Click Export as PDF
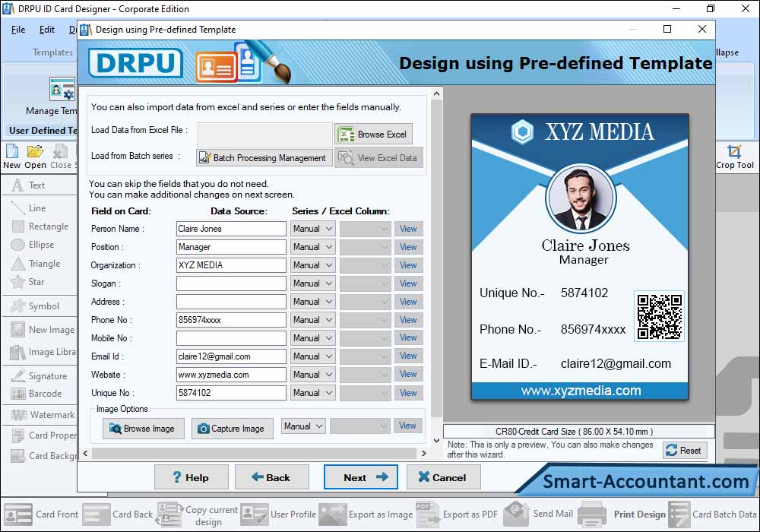This screenshot has width=760, height=532. click(457, 514)
